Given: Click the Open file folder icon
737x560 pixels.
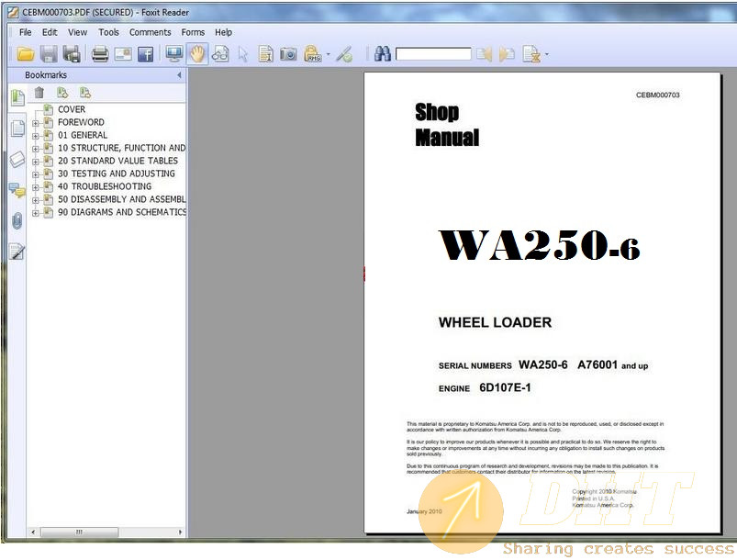Looking at the screenshot, I should pos(26,54).
